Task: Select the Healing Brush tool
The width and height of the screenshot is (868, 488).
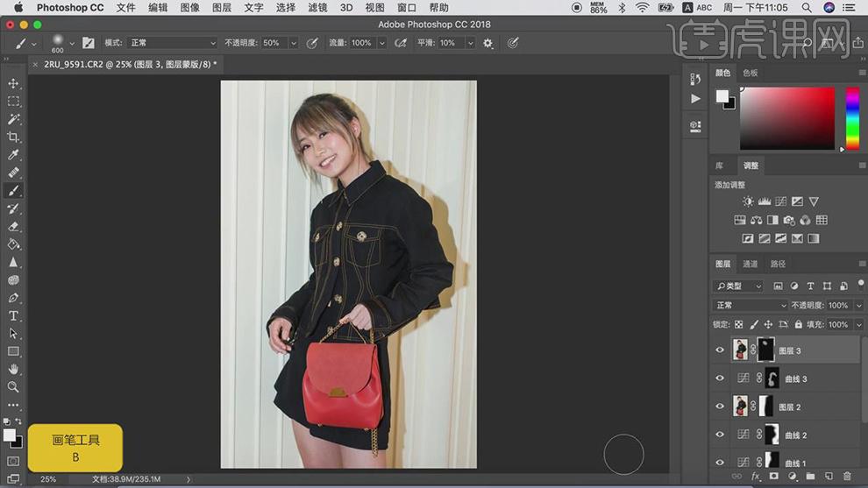Action: pyautogui.click(x=13, y=172)
